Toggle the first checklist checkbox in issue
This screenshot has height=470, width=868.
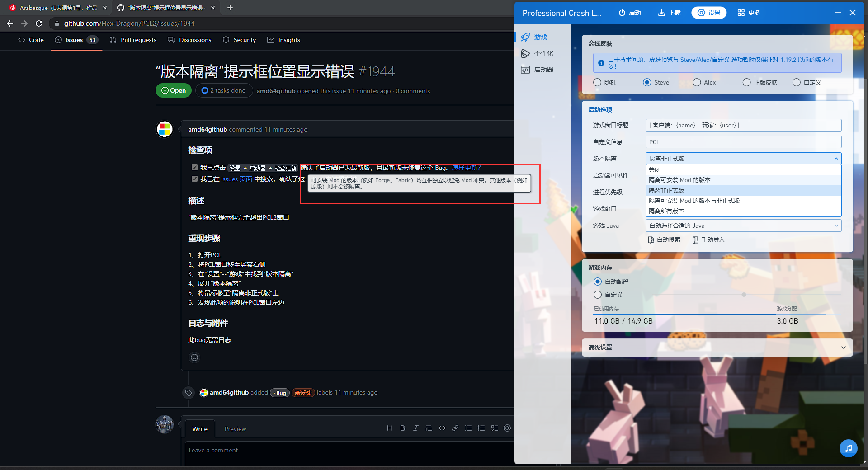pyautogui.click(x=194, y=167)
